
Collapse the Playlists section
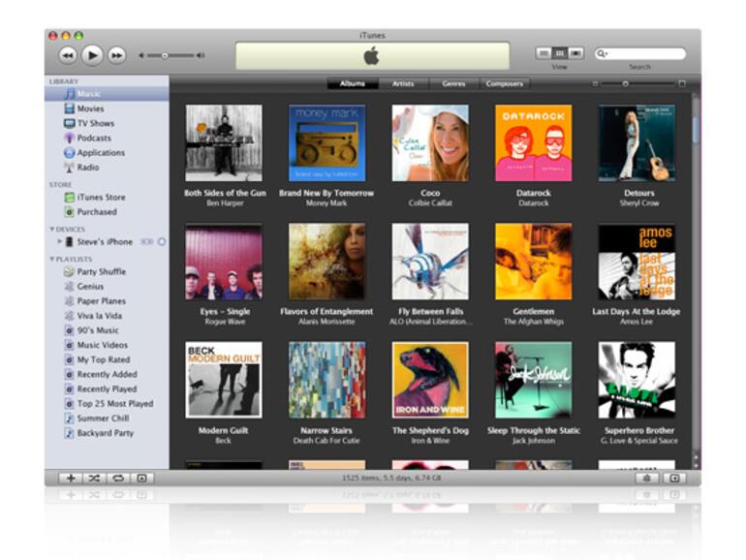click(52, 259)
